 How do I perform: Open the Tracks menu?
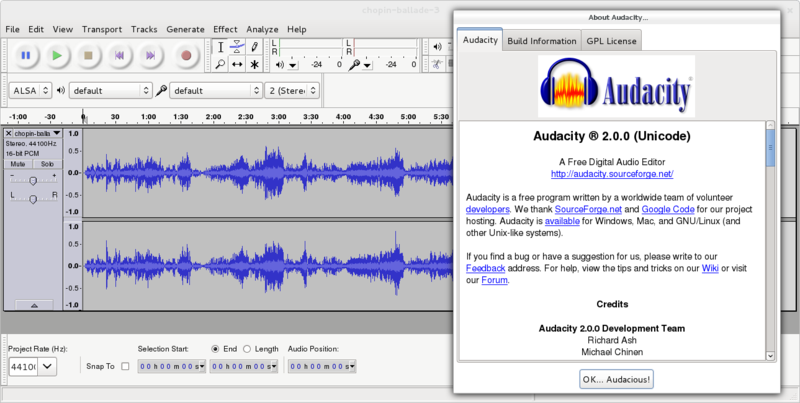(x=144, y=29)
